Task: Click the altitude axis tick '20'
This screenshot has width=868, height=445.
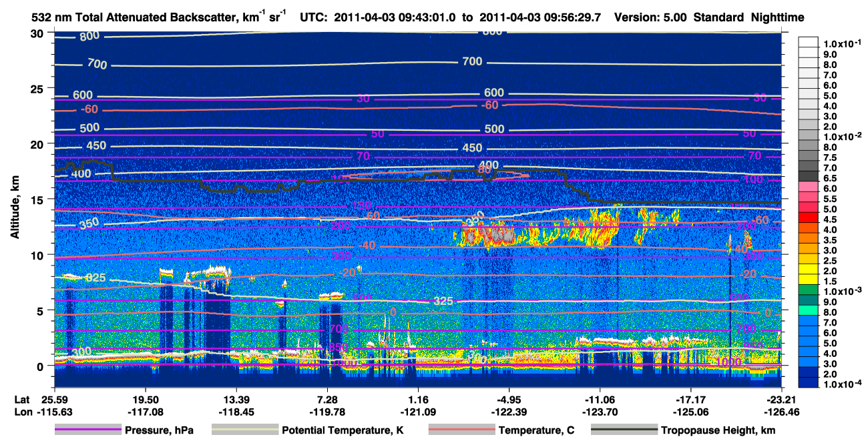Action: tap(39, 144)
